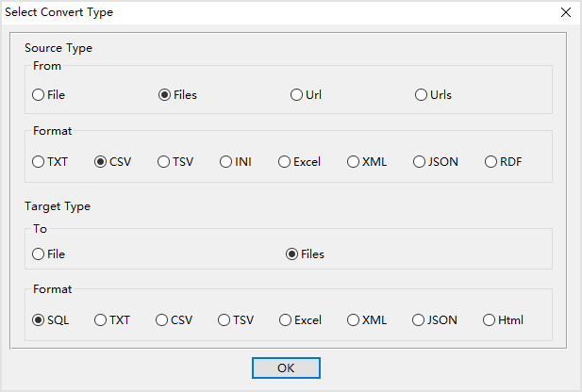Set target to single File
582x392 pixels.
(39, 253)
